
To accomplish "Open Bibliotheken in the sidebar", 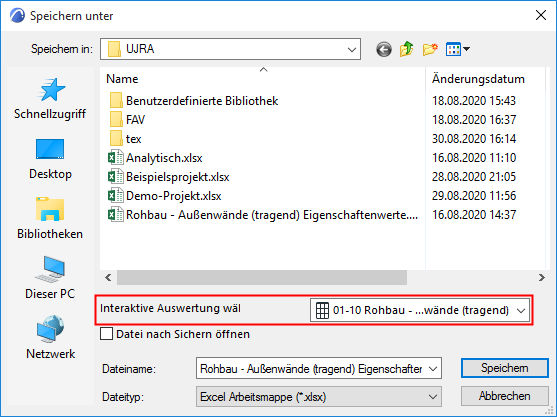I will (x=50, y=218).
